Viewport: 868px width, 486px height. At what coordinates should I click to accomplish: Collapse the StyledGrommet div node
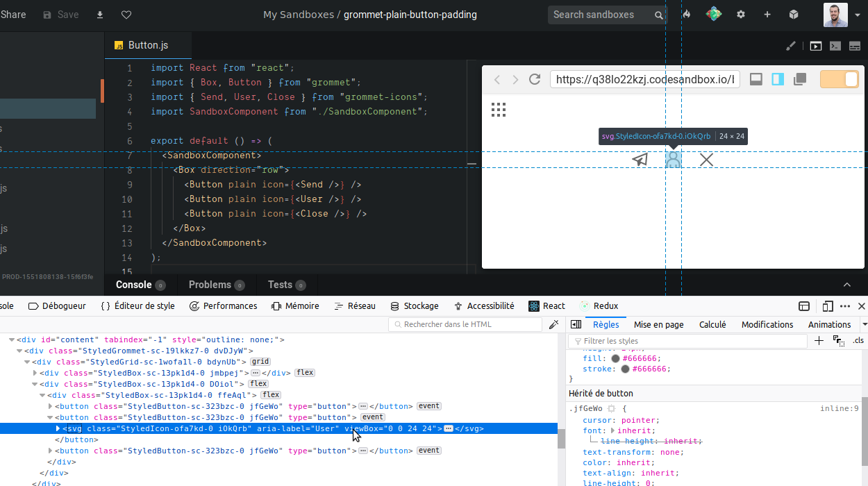[19, 351]
